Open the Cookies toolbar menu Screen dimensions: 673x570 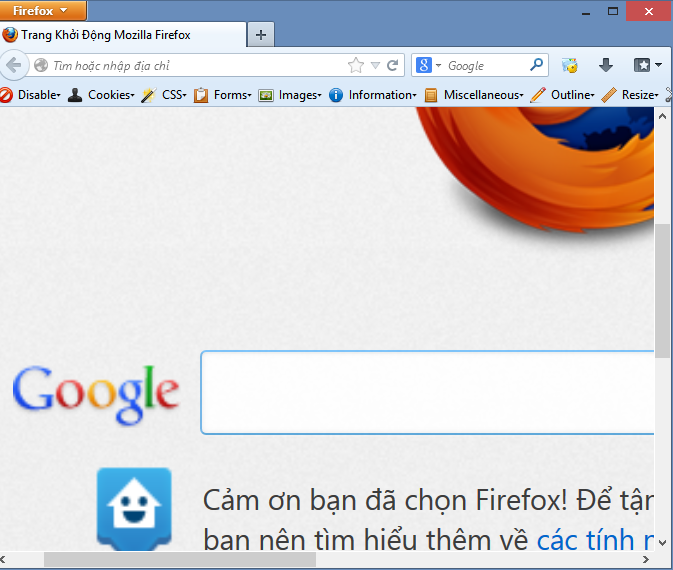(101, 95)
